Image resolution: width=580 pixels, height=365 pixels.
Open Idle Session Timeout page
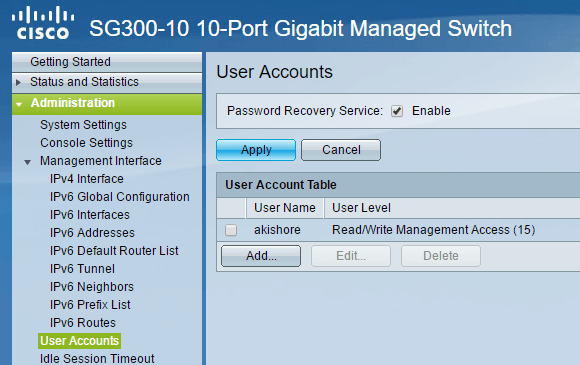coord(97,359)
